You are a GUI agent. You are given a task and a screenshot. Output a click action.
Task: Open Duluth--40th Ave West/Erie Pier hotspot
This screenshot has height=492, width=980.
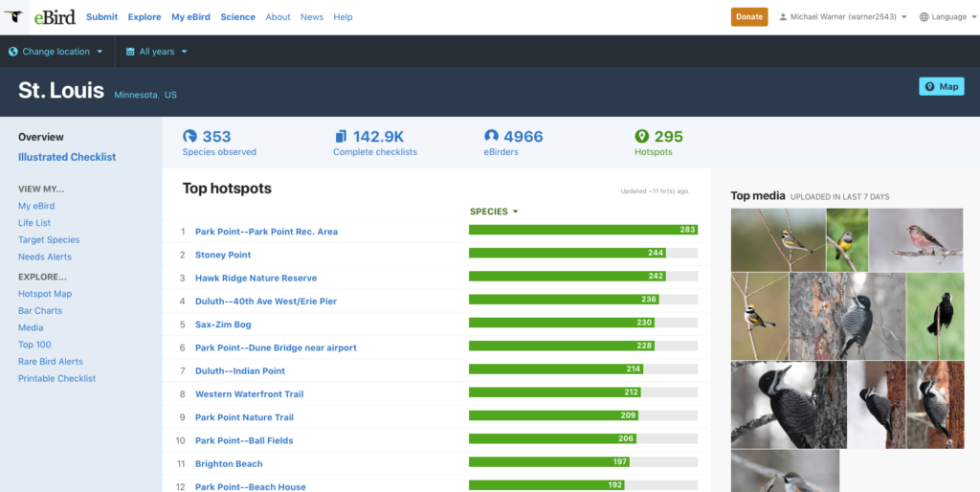[x=266, y=301]
